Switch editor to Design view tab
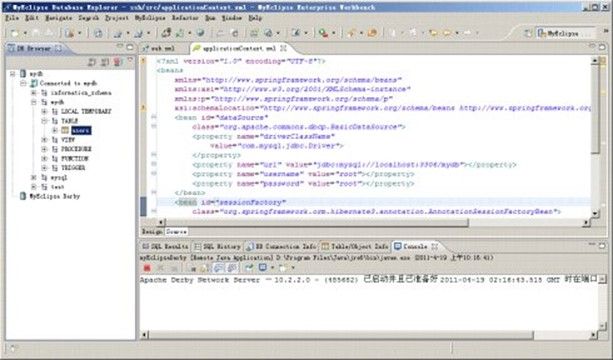This screenshot has height=360, width=613. 152,232
